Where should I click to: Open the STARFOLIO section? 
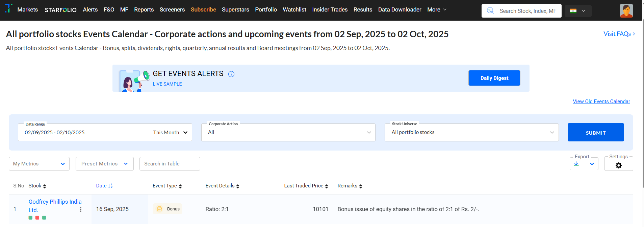(x=61, y=10)
